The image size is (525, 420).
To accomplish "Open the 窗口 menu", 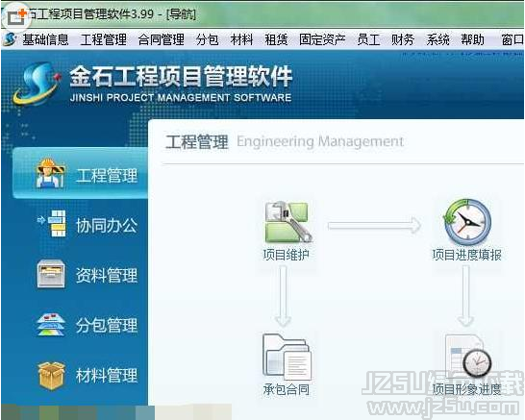I will (x=512, y=39).
